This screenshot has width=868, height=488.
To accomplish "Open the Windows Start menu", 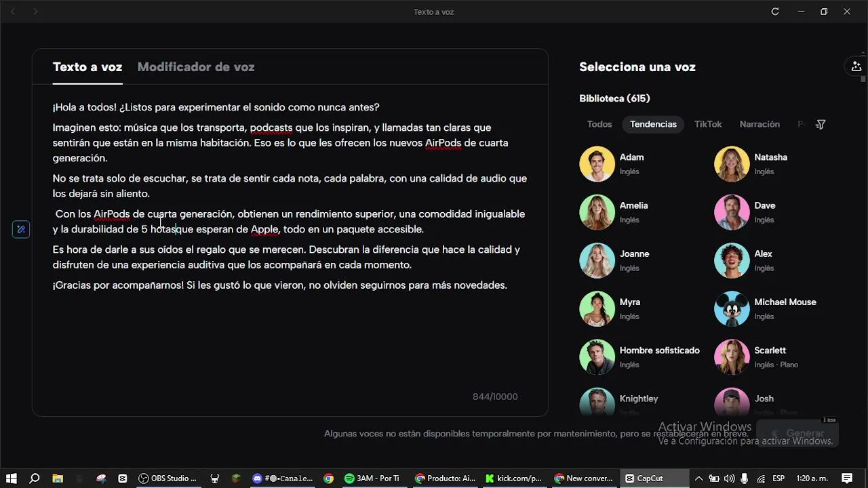I will [x=12, y=479].
